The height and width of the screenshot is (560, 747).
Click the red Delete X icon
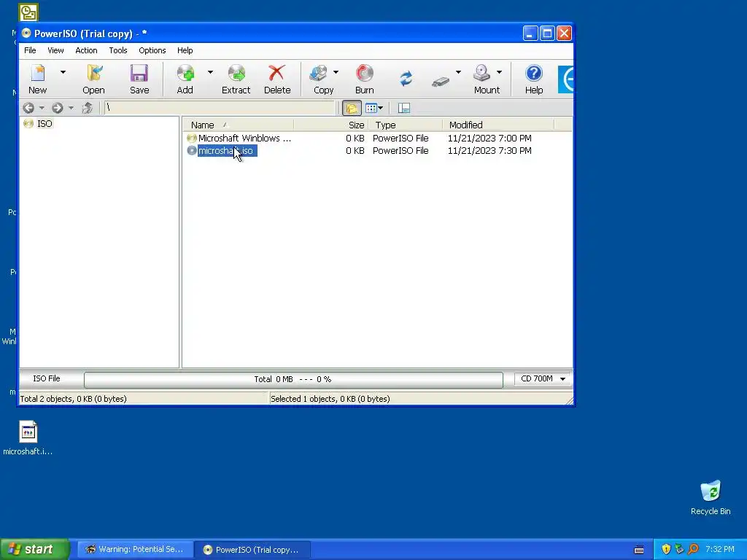[x=276, y=74]
